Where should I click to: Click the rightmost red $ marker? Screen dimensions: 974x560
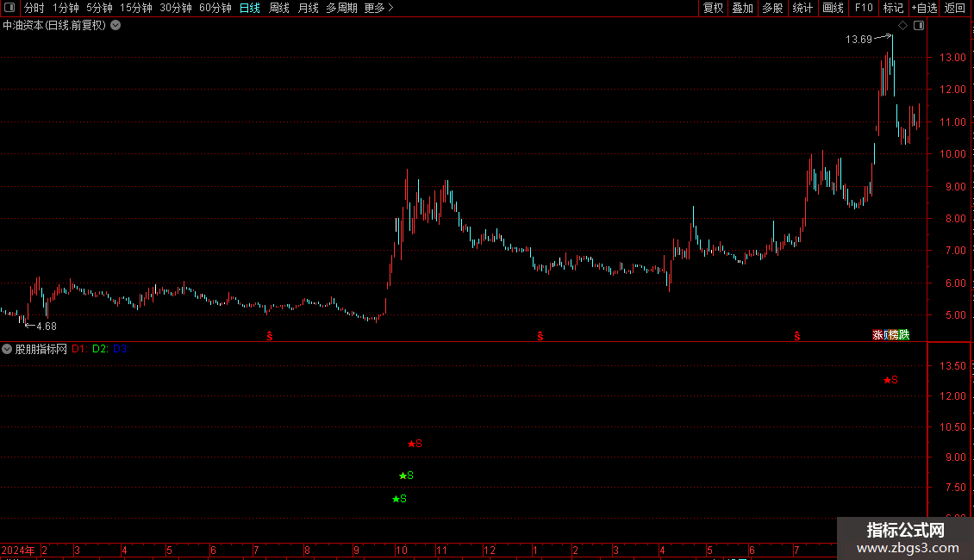[x=797, y=336]
